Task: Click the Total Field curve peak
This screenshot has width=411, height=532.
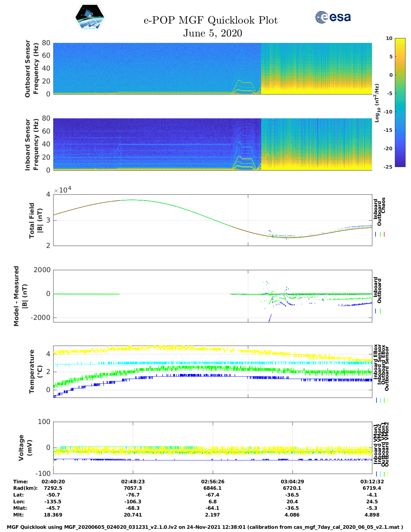Action: click(x=132, y=200)
